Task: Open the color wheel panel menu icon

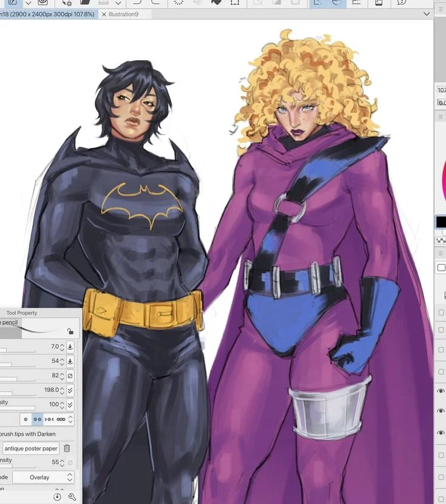Action: (441, 117)
